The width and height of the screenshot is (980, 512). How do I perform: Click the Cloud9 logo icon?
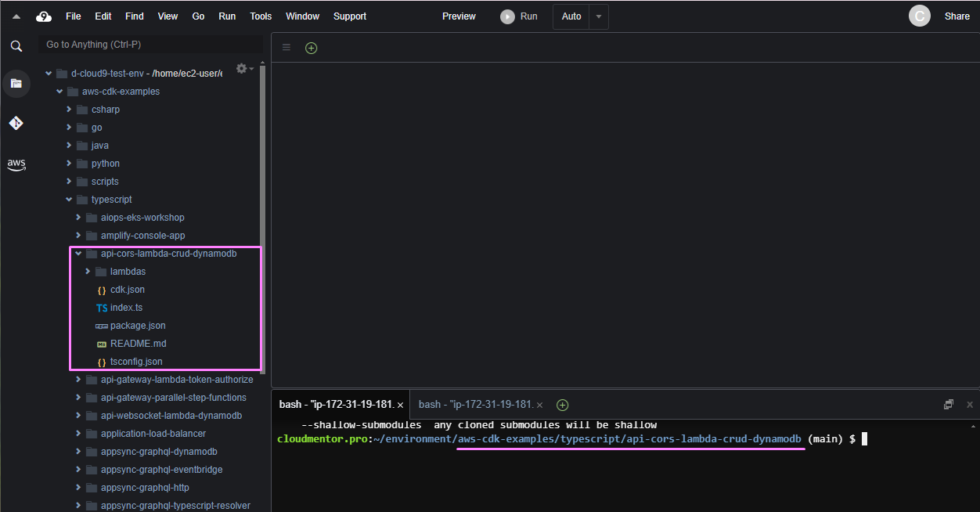44,16
